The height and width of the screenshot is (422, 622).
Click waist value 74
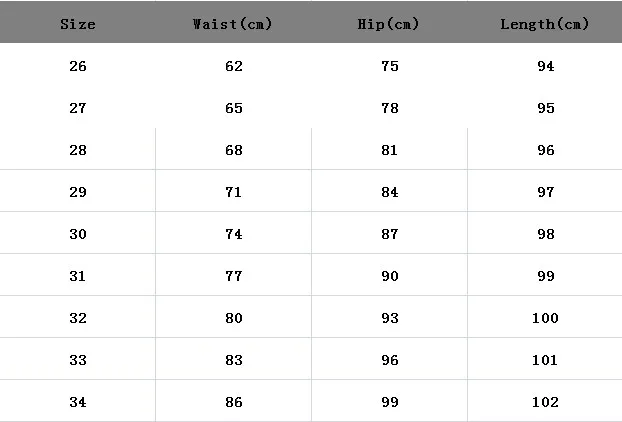(233, 234)
